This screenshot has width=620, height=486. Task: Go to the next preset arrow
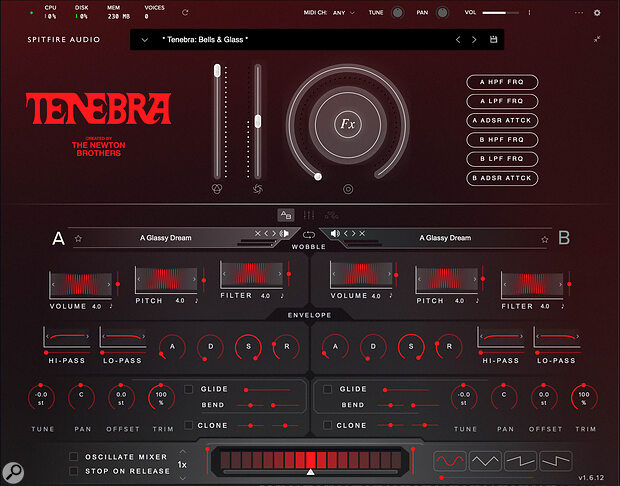[474, 40]
